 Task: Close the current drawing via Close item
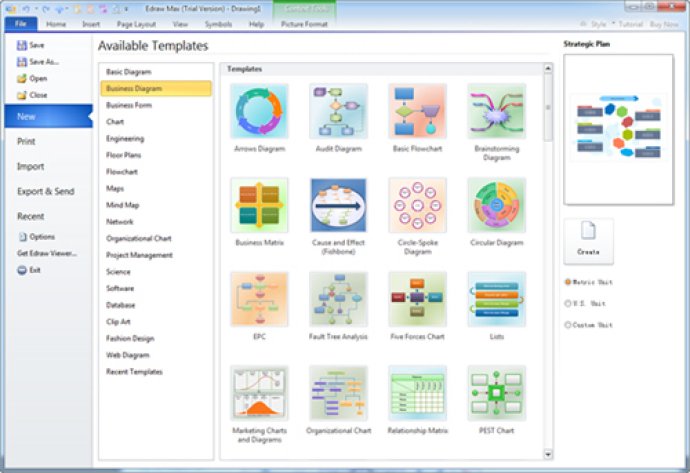click(x=32, y=95)
